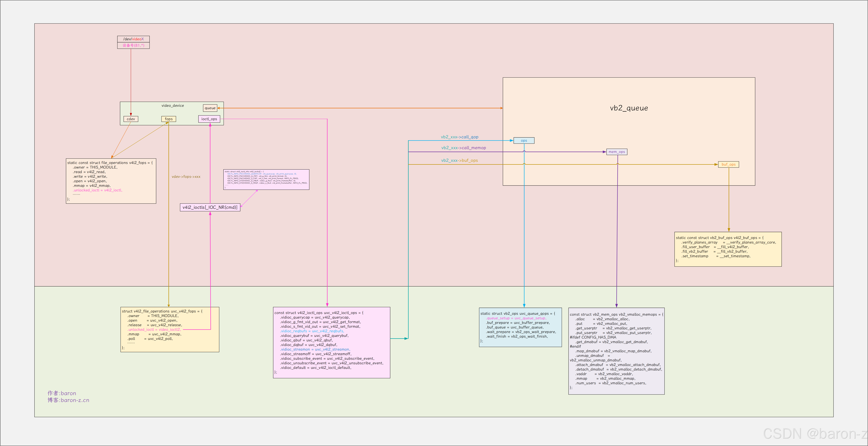The height and width of the screenshot is (446, 868).
Task: Click the ".vidioc_subscribe_event" line
Action: click(x=327, y=358)
